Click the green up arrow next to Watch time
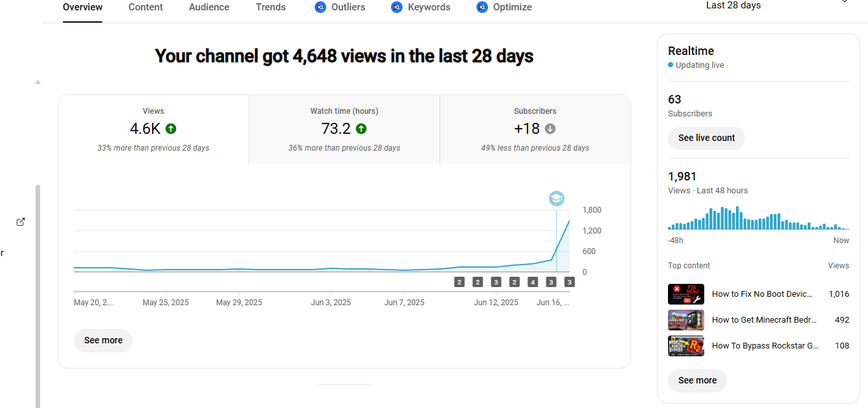868x408 pixels. (361, 129)
